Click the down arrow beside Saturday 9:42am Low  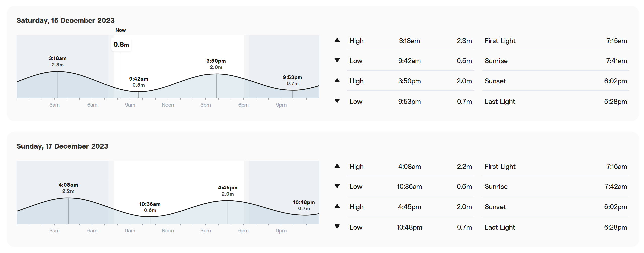click(x=337, y=60)
